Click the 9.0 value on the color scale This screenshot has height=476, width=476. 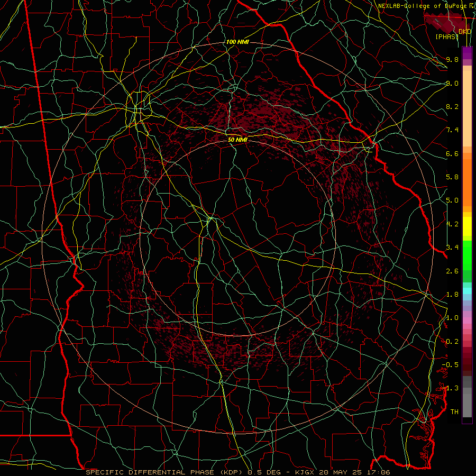pyautogui.click(x=452, y=83)
